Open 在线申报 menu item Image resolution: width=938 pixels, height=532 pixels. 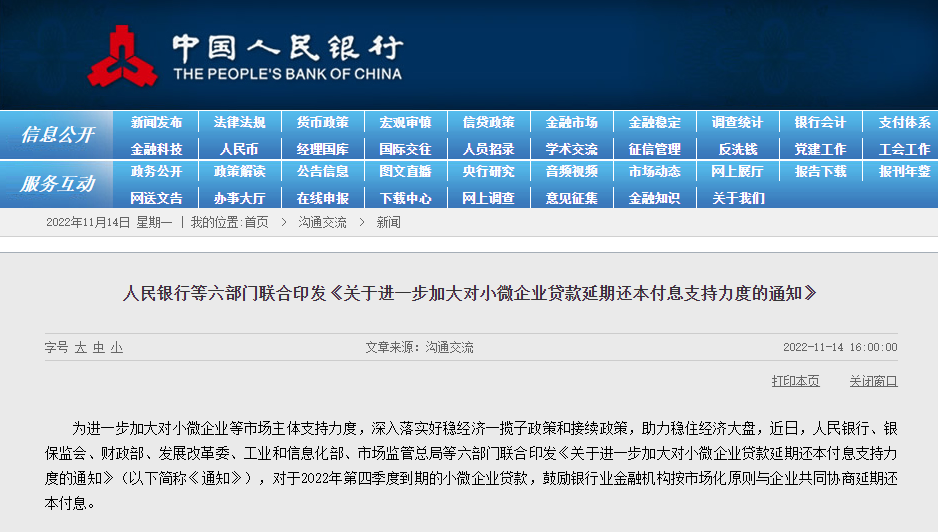pos(322,198)
